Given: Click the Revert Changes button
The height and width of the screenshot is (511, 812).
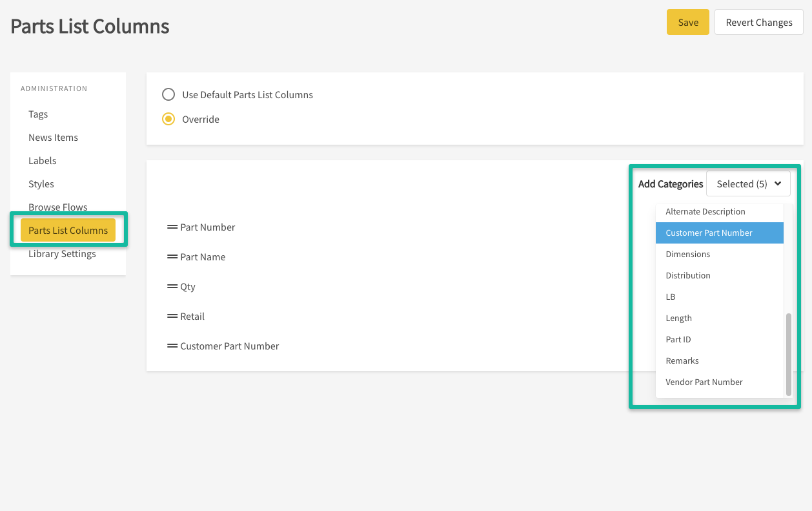Looking at the screenshot, I should point(758,22).
